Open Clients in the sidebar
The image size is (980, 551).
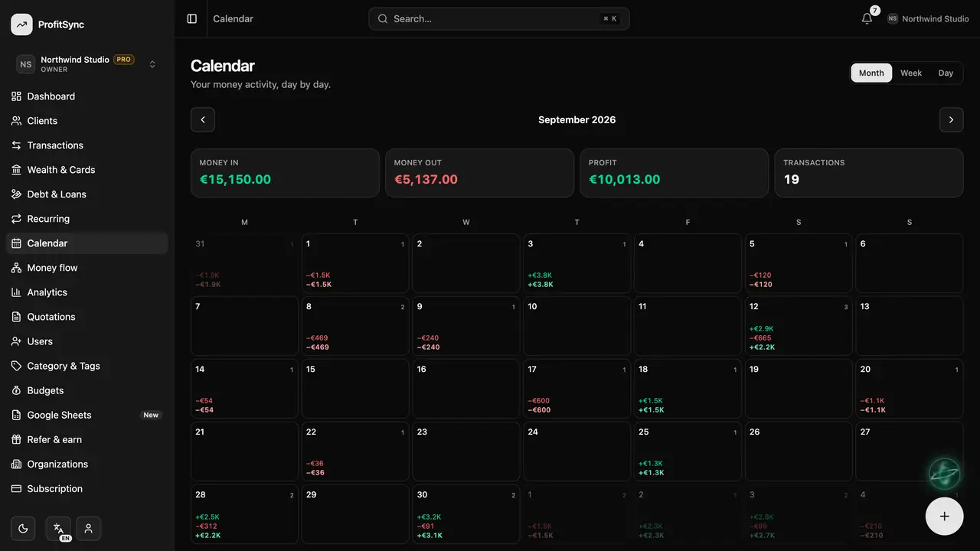[x=87, y=121]
